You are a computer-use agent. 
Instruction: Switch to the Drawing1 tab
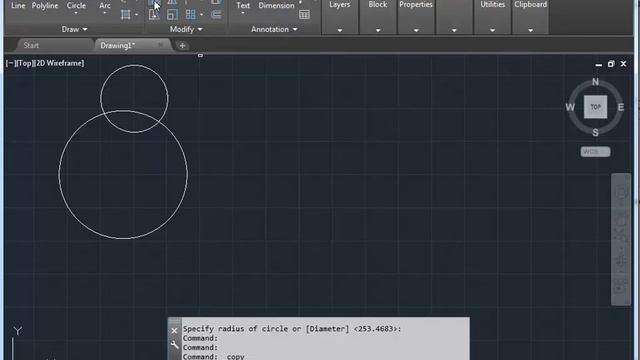(x=118, y=45)
